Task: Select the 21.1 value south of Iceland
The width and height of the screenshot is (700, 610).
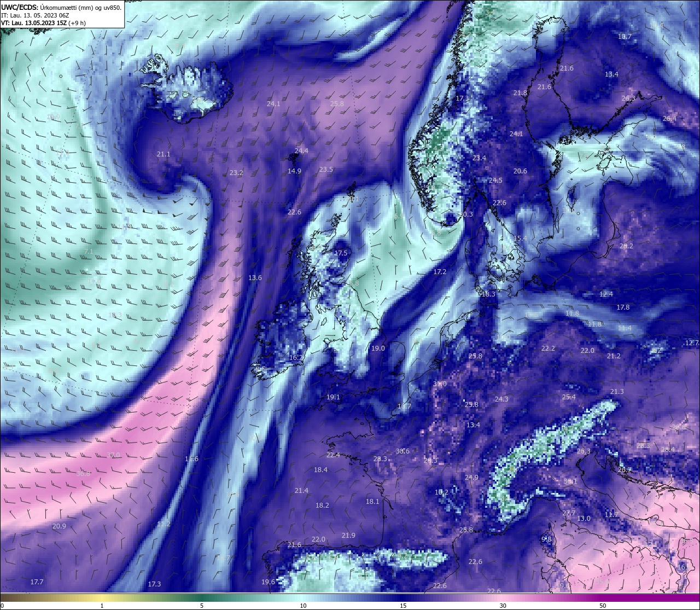Action: [164, 154]
